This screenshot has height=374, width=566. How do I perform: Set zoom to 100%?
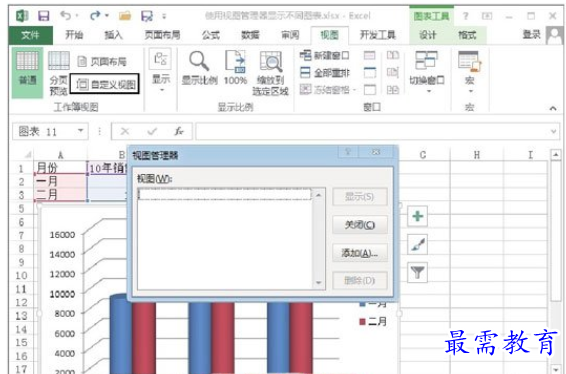click(235, 68)
